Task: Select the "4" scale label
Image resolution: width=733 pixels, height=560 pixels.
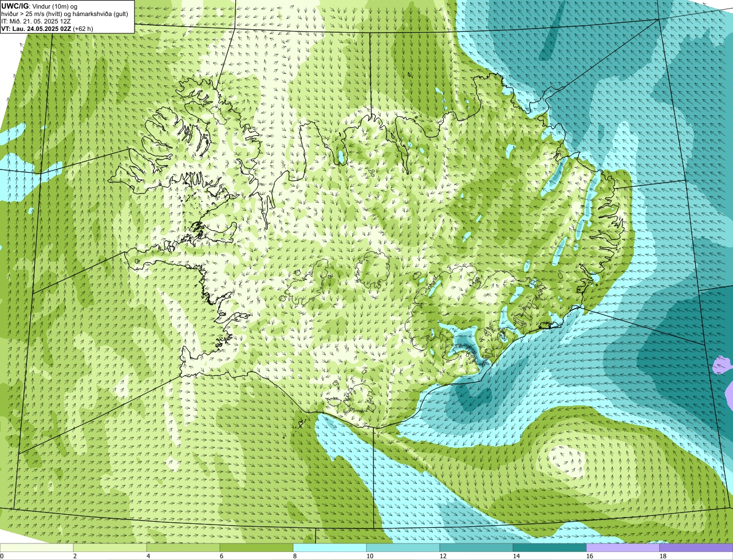Action: click(148, 556)
